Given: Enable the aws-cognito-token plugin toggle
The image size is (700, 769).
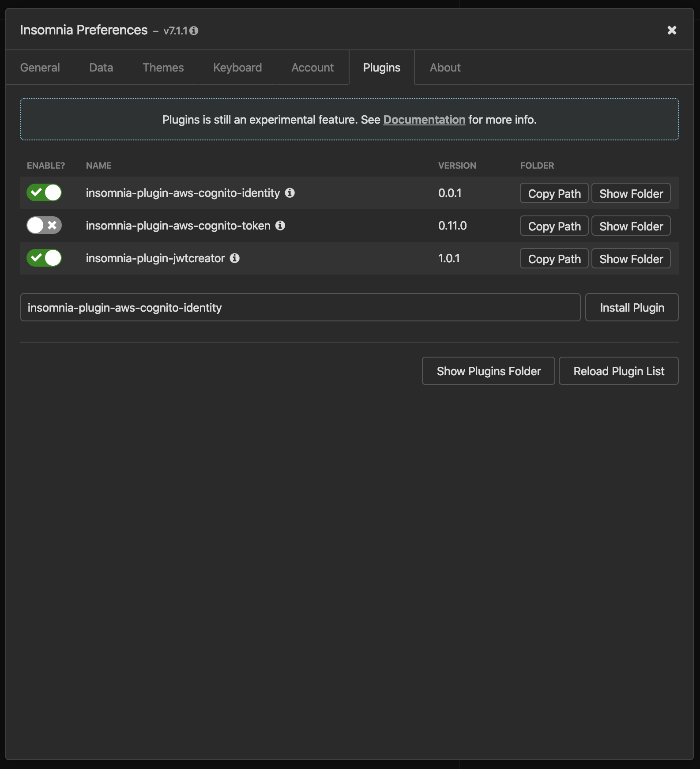Looking at the screenshot, I should (44, 225).
